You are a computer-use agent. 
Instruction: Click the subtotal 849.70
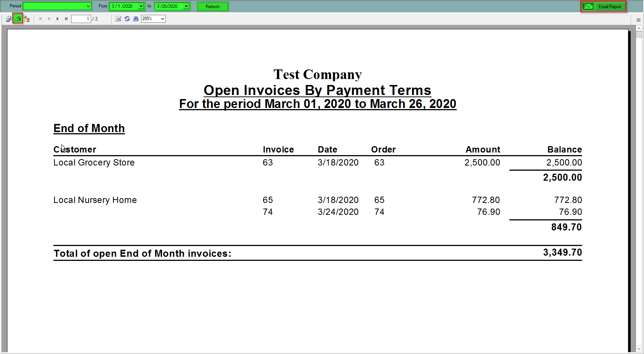567,227
